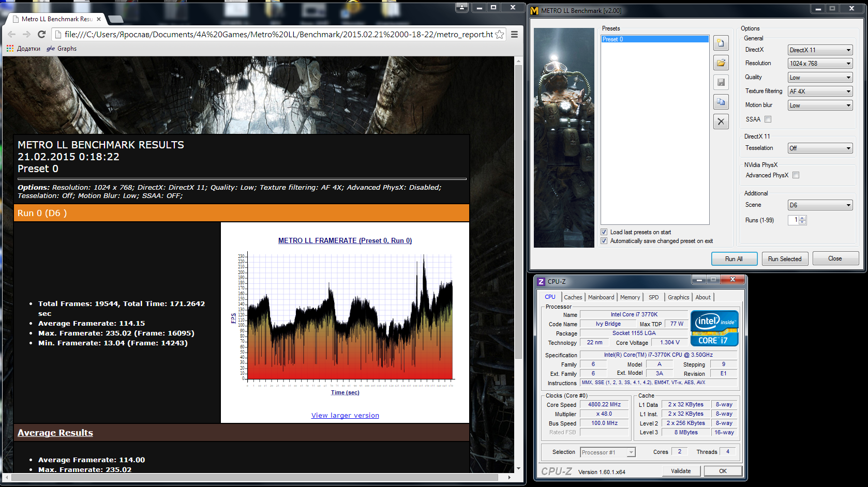Image resolution: width=868 pixels, height=487 pixels.
Task: Delete the selected preset with X icon
Action: pyautogui.click(x=721, y=121)
